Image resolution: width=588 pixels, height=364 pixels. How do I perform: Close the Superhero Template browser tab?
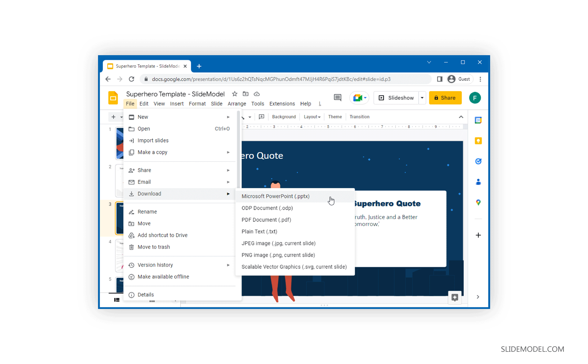[x=185, y=66]
